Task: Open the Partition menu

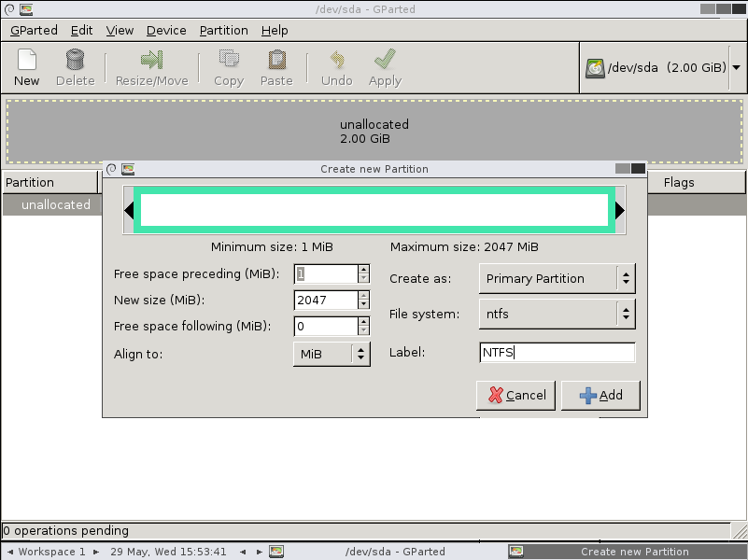Action: 224,31
